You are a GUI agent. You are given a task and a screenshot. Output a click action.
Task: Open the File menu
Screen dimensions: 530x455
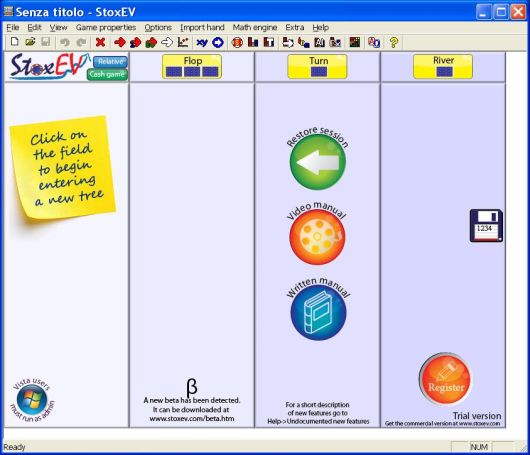pos(13,27)
